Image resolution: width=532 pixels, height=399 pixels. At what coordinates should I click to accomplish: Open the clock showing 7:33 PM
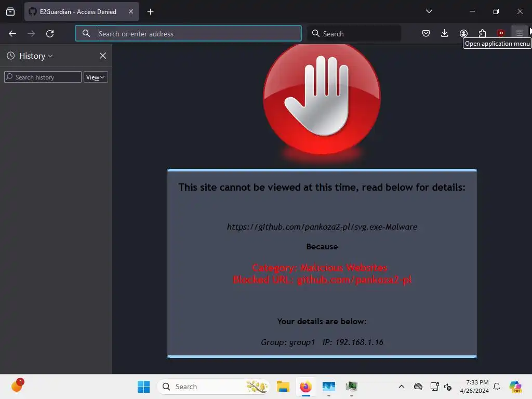(x=474, y=387)
